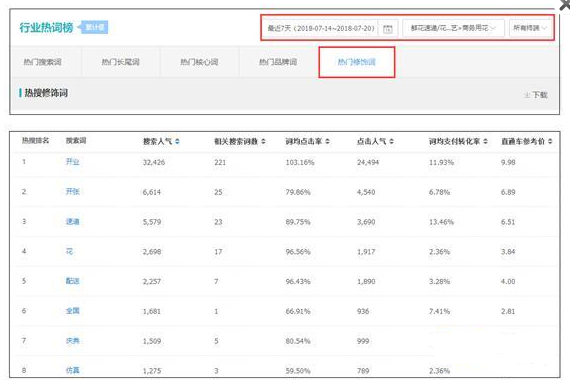This screenshot has width=570, height=386.
Task: Click the click popularity value 4,540
Action: click(366, 192)
